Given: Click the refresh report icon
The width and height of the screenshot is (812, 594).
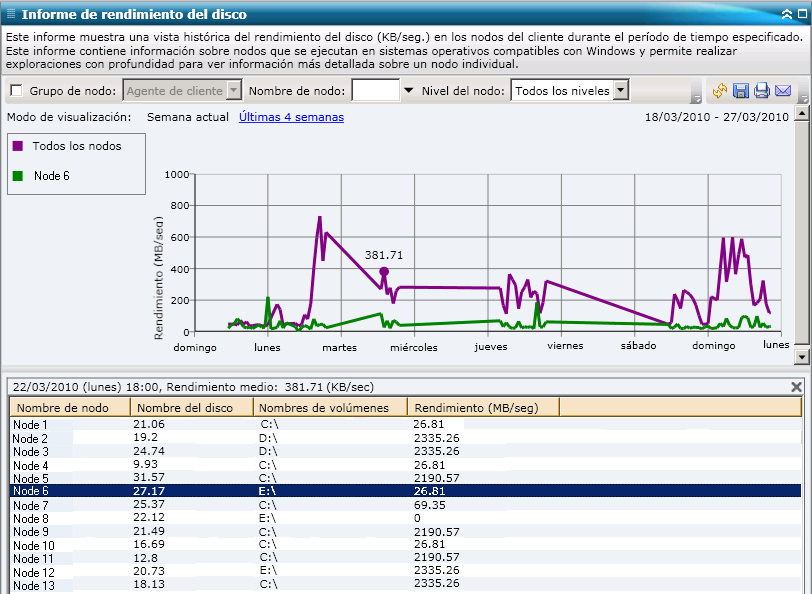Looking at the screenshot, I should (x=720, y=91).
